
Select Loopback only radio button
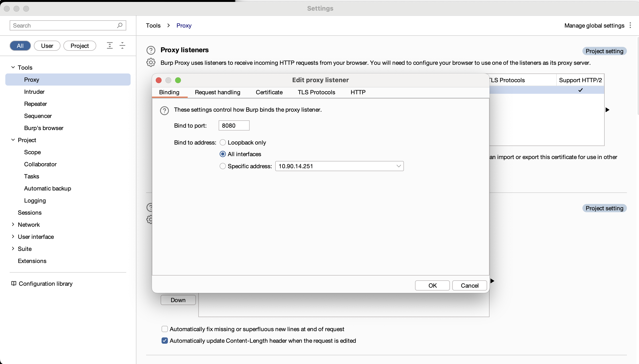coord(223,143)
